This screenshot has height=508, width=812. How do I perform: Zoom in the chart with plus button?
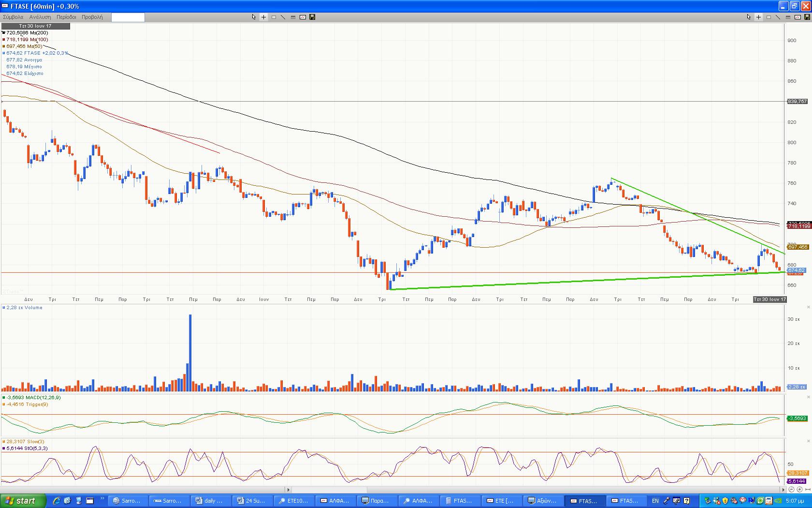(x=799, y=490)
